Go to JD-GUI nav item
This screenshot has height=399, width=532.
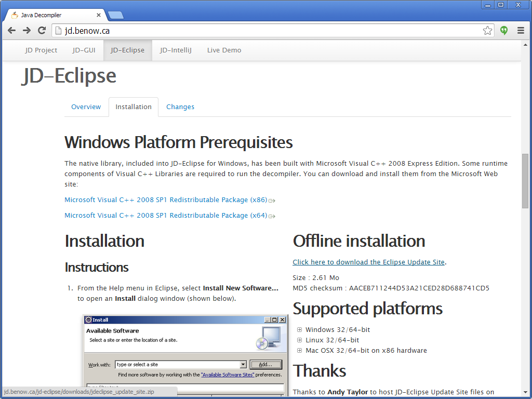[x=84, y=50]
